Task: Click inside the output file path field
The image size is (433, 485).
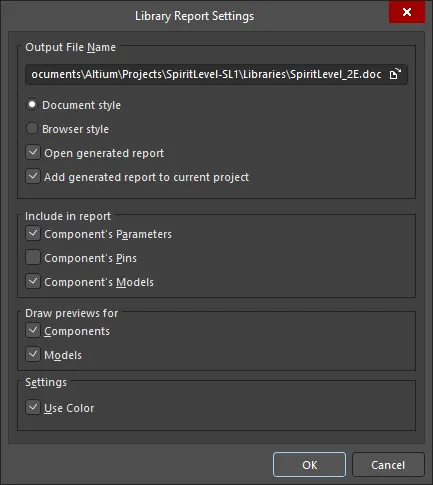Action: point(207,74)
